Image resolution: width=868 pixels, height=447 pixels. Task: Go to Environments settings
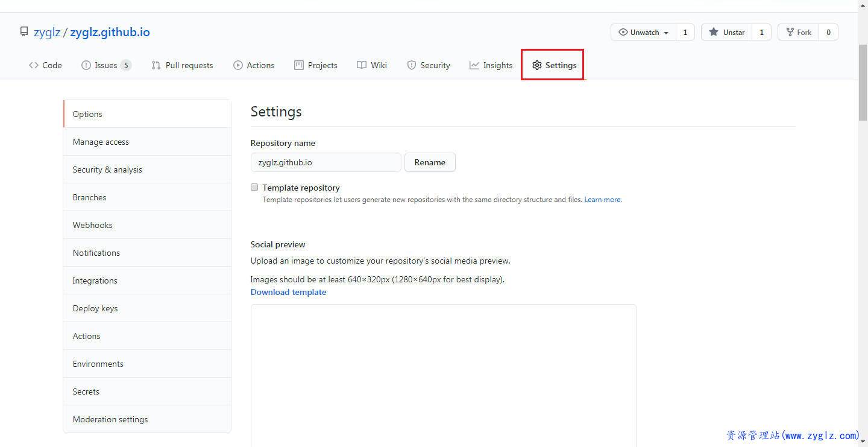(147, 364)
